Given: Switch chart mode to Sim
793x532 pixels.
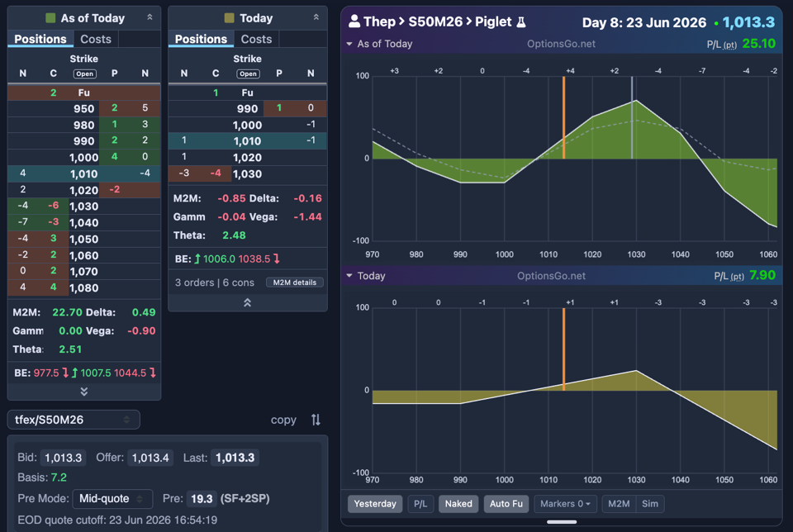Looking at the screenshot, I should pos(650,504).
